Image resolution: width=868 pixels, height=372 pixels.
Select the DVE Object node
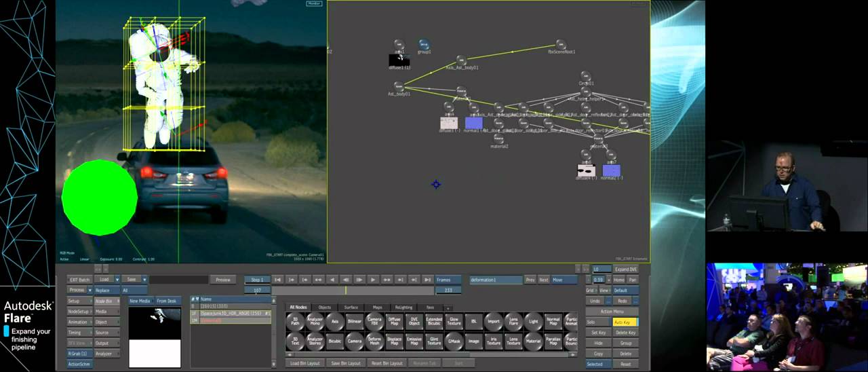click(414, 322)
